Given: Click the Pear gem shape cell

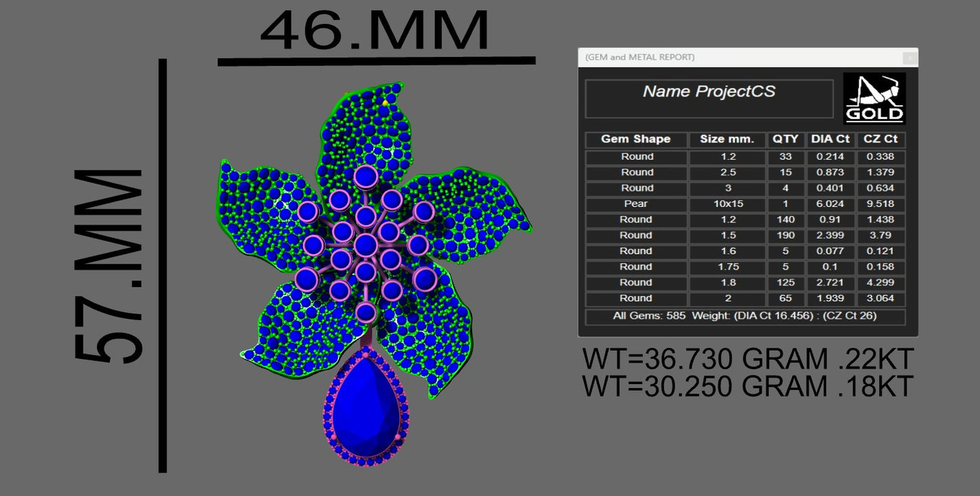Looking at the screenshot, I should 636,204.
